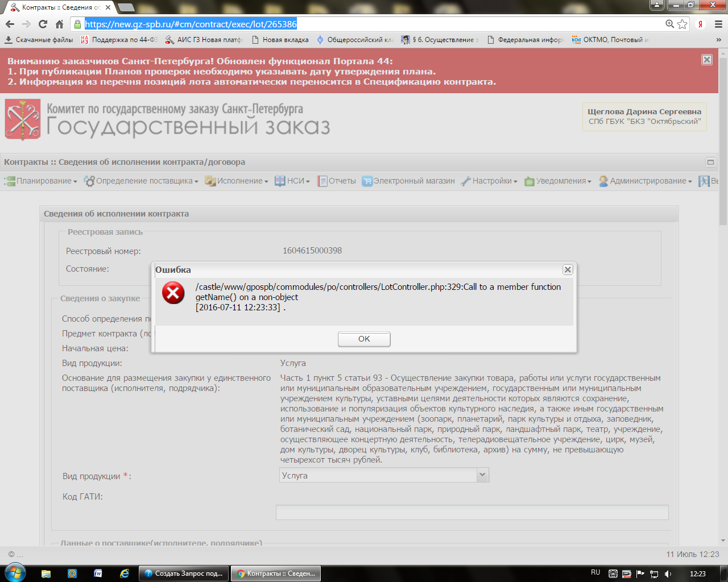Open the Электронный магазин menu item
This screenshot has width=728, height=582.
click(x=408, y=181)
